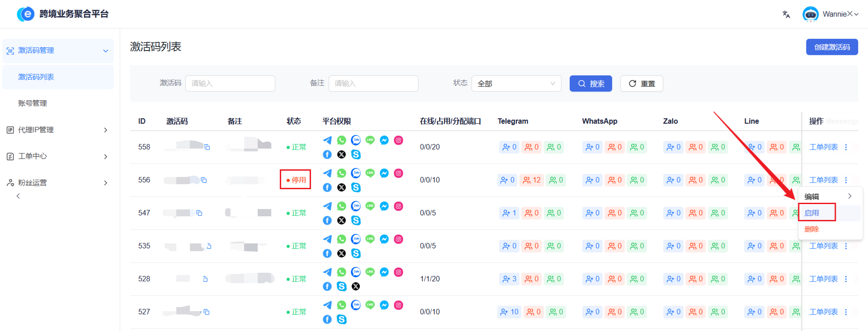The image size is (868, 331).
Task: Expand the 工单中心 sidebar section
Action: tap(58, 157)
